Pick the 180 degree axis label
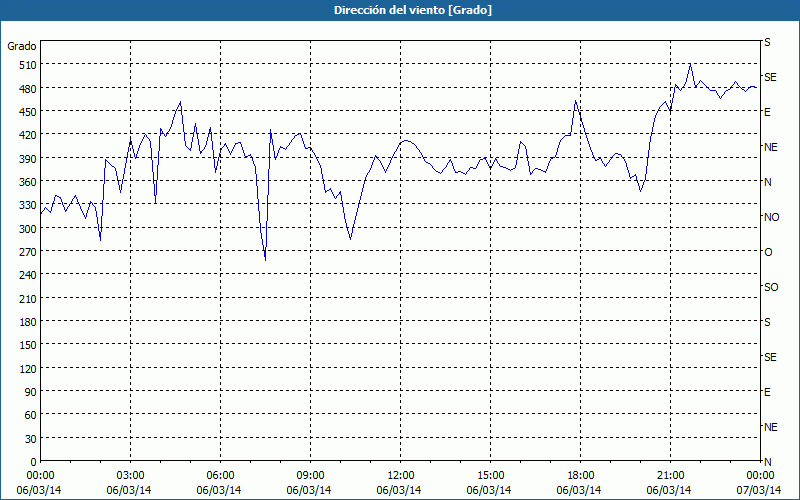The width and height of the screenshot is (800, 500). [28, 322]
